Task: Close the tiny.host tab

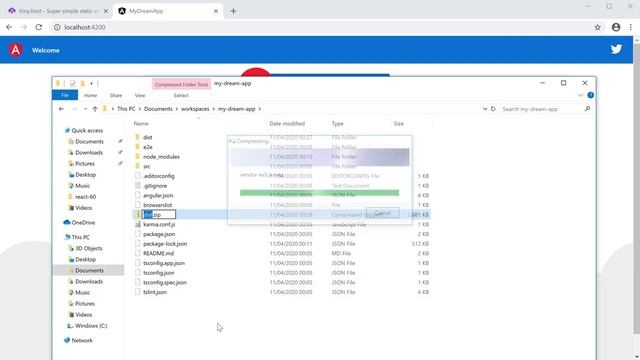Action: (x=106, y=11)
